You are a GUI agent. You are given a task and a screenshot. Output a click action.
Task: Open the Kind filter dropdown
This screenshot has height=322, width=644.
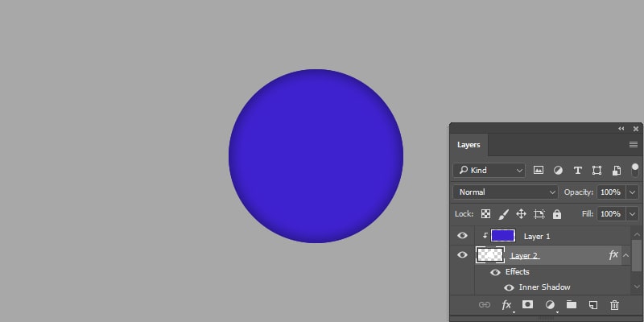489,170
